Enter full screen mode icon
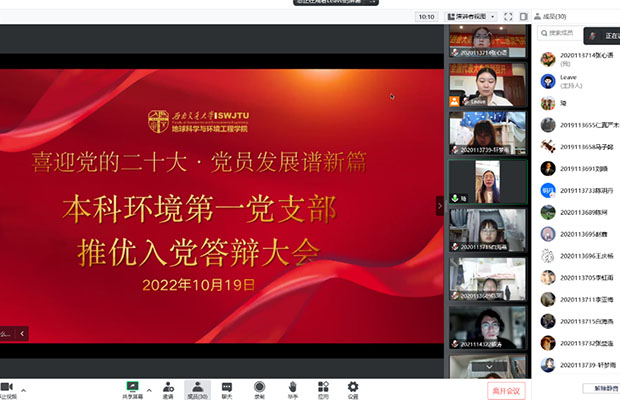Viewport: 620px width, 400px height. tap(508, 17)
